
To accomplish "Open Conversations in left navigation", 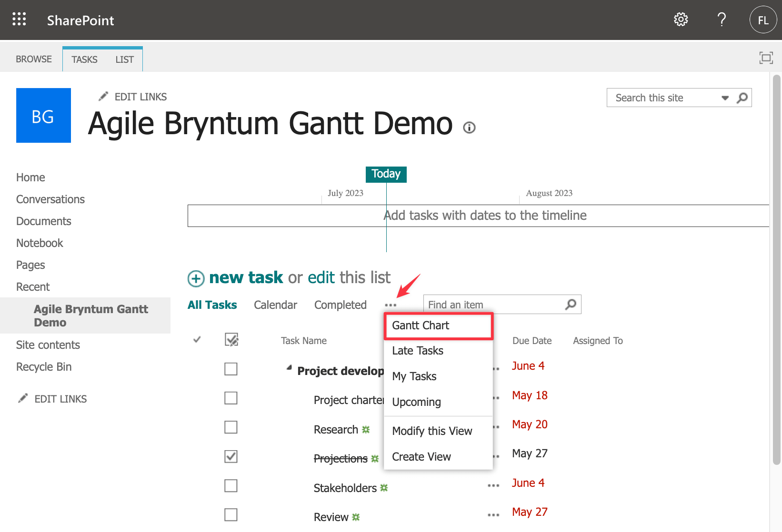I will pyautogui.click(x=50, y=199).
